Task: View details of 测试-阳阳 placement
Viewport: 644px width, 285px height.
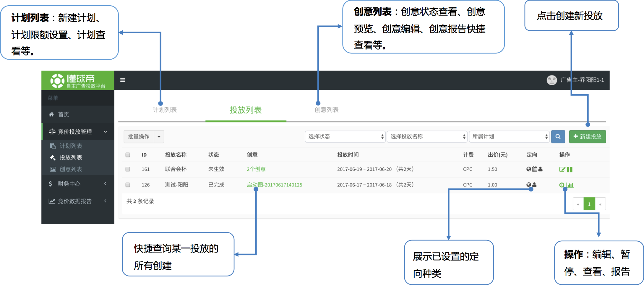Action: pyautogui.click(x=562, y=185)
